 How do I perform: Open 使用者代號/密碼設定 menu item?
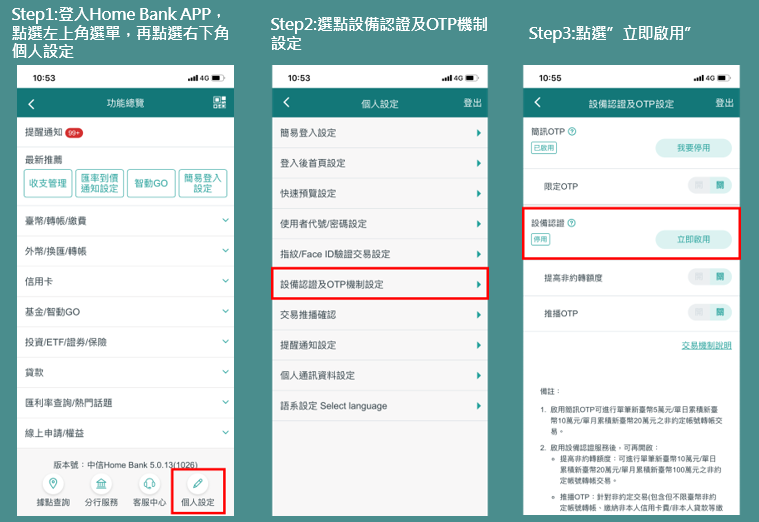tap(380, 224)
